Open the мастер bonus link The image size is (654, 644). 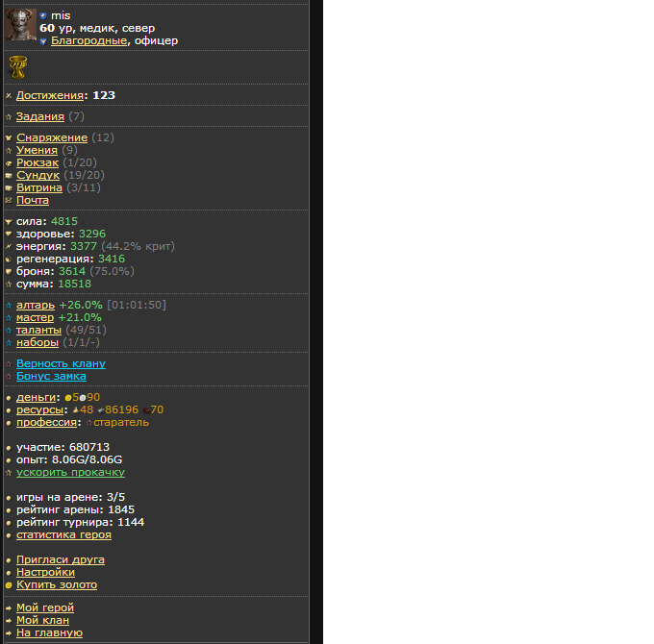[35, 317]
